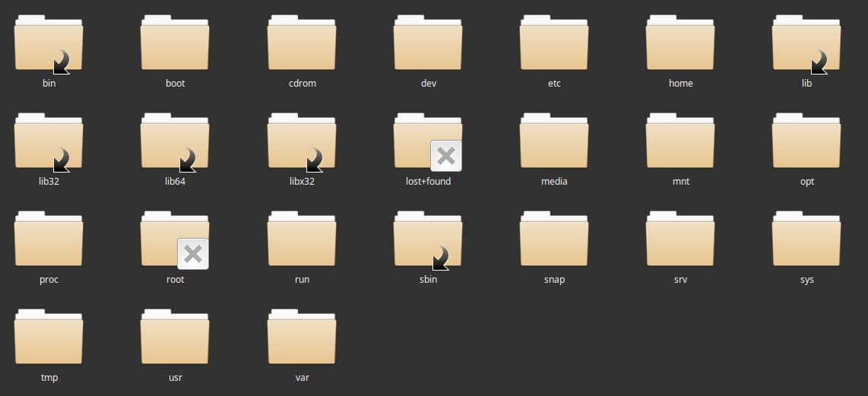Select the lost+found restricted folder icon
868x396 pixels.
coord(428,141)
